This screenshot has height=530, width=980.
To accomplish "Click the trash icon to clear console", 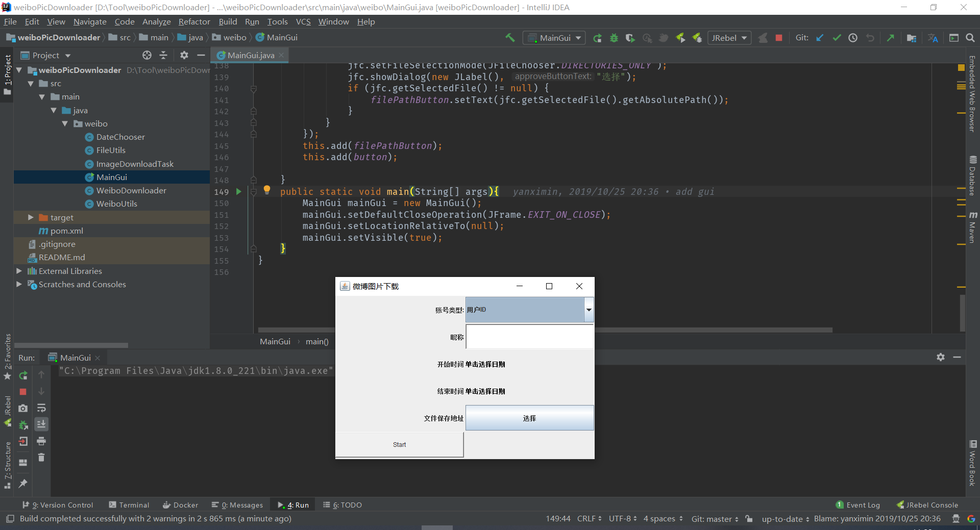I will pos(41,458).
